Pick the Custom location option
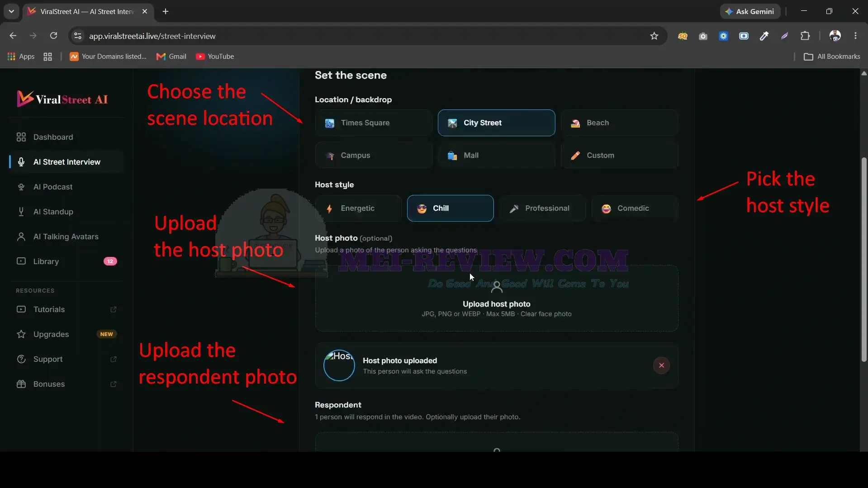Image resolution: width=868 pixels, height=488 pixels. [619, 156]
